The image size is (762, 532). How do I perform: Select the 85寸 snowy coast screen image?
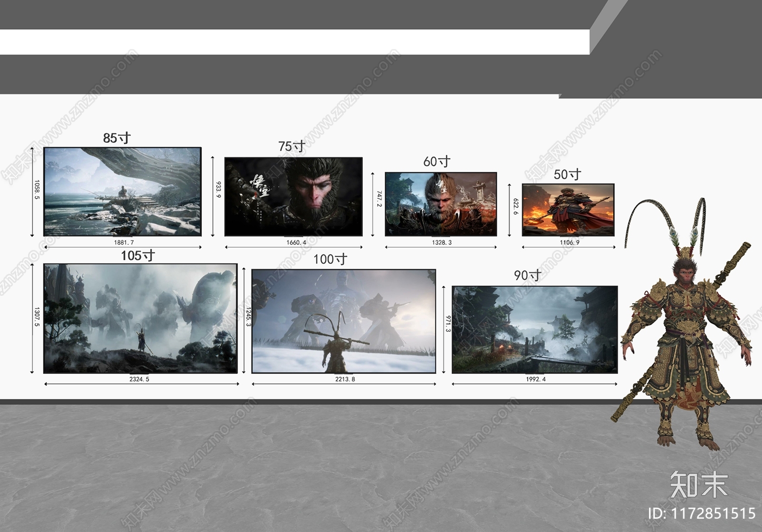click(x=122, y=191)
